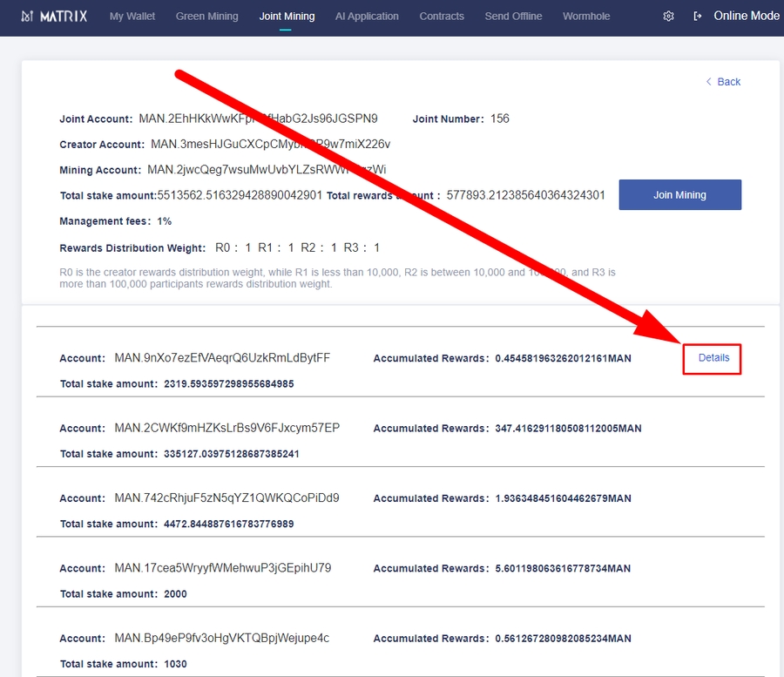Open the Green Mining section

click(206, 16)
